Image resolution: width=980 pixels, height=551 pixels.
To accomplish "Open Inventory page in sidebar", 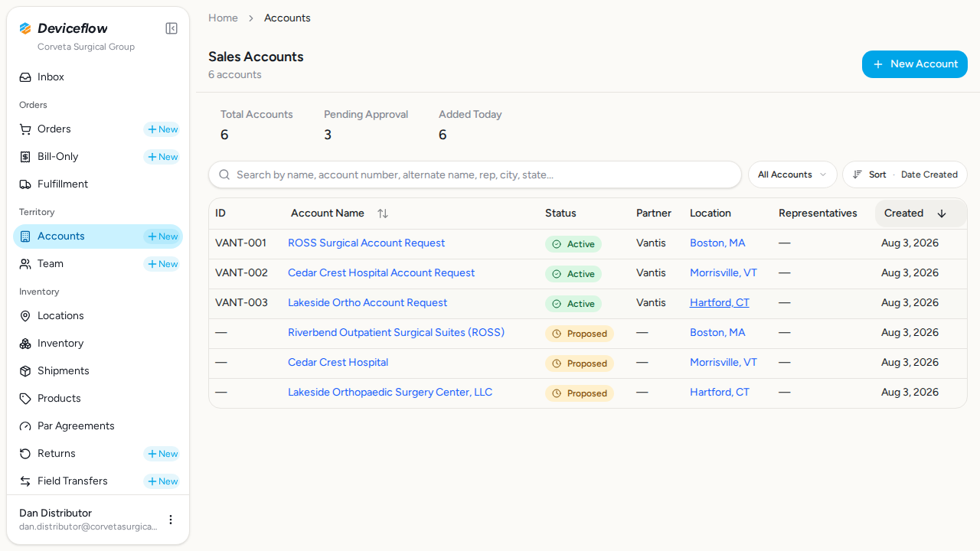I will tap(98, 344).
